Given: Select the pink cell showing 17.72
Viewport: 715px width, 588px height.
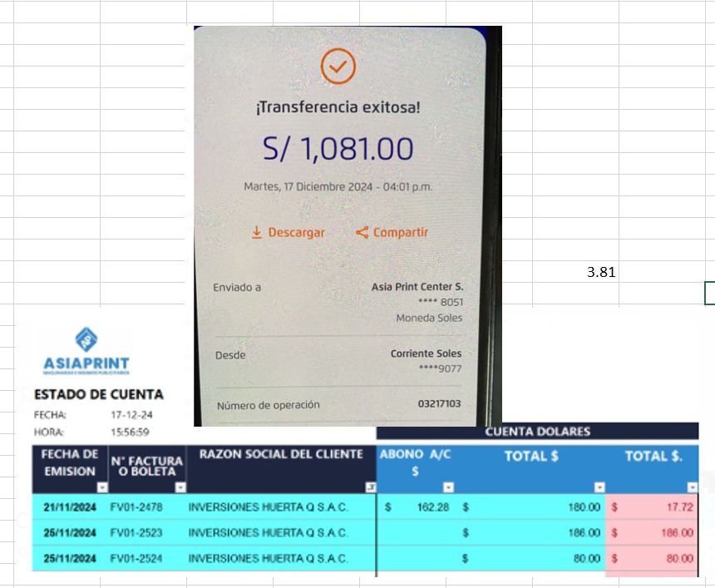Looking at the screenshot, I should tap(652, 506).
